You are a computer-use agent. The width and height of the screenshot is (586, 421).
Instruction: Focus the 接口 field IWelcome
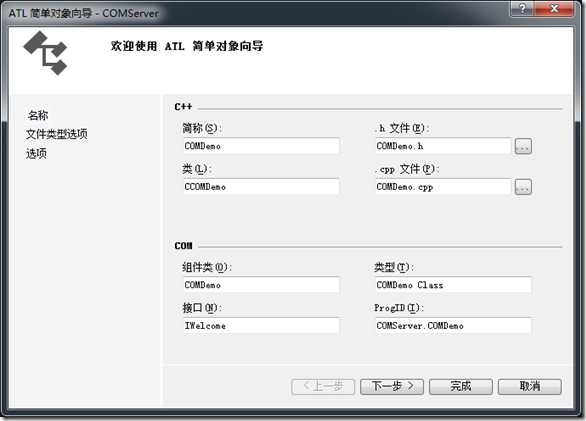pos(261,326)
